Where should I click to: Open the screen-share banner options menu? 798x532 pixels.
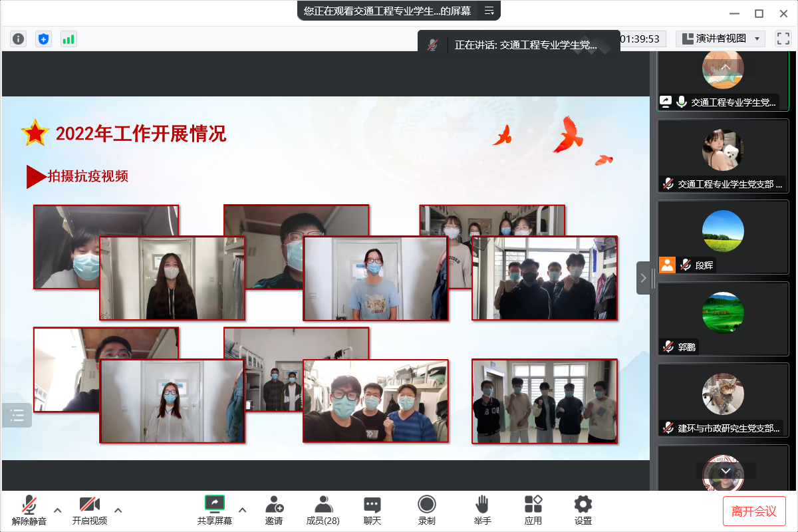[x=489, y=11]
